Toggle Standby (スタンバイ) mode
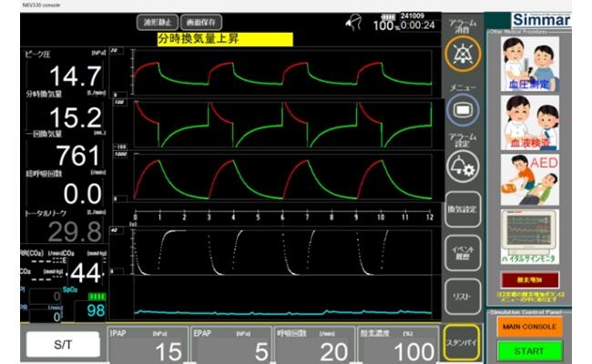The image size is (592, 364). click(x=462, y=344)
